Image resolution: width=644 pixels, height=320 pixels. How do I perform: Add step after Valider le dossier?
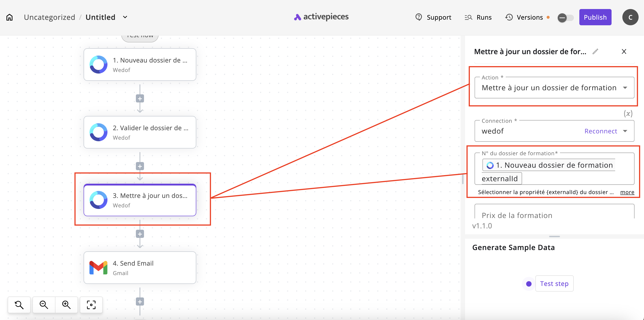pos(140,166)
